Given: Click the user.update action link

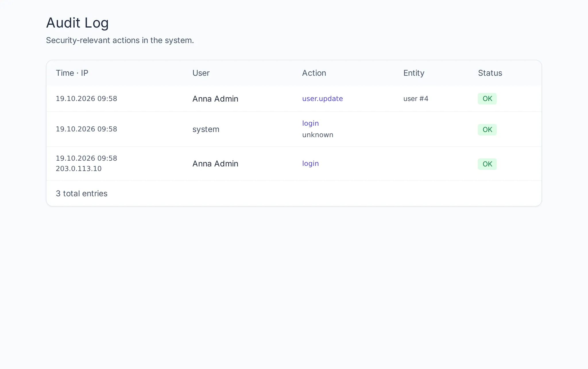Looking at the screenshot, I should (322, 99).
